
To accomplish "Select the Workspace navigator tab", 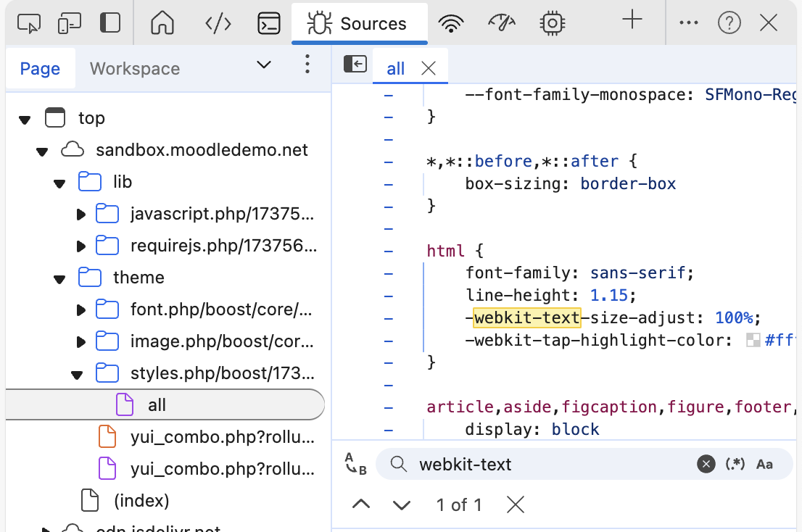I will [135, 68].
